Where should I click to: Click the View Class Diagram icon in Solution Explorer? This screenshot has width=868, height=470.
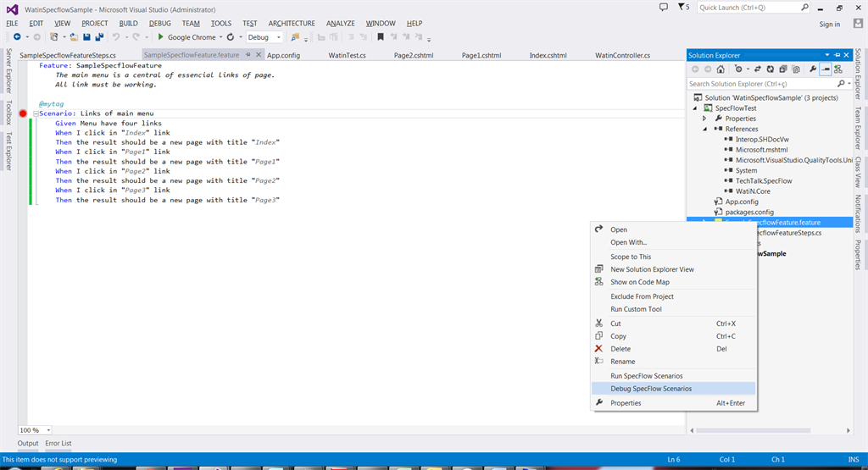coord(838,69)
